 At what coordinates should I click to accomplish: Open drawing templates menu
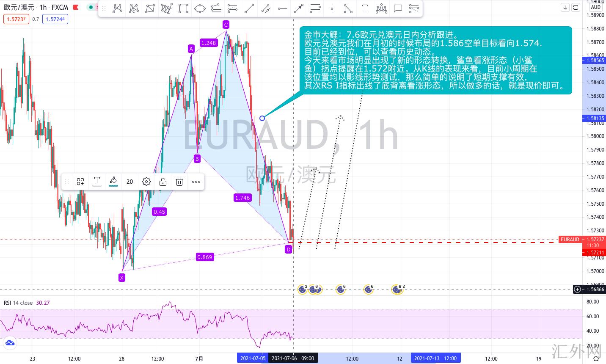point(80,182)
